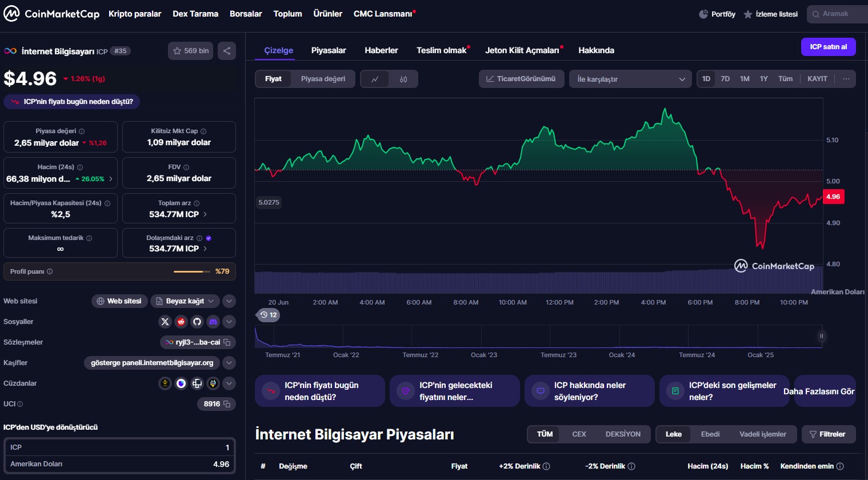868x480 pixels.
Task: Open the X (Twitter) social icon
Action: [165, 322]
